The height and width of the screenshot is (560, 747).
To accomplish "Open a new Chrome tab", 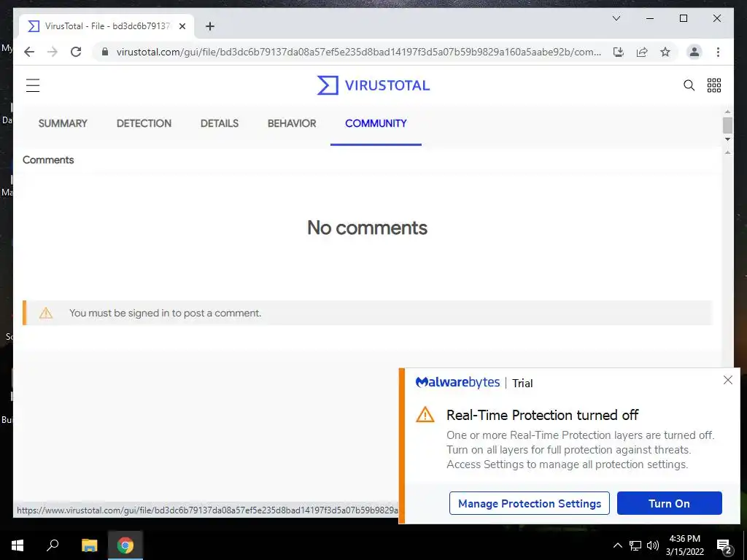I will click(x=209, y=26).
